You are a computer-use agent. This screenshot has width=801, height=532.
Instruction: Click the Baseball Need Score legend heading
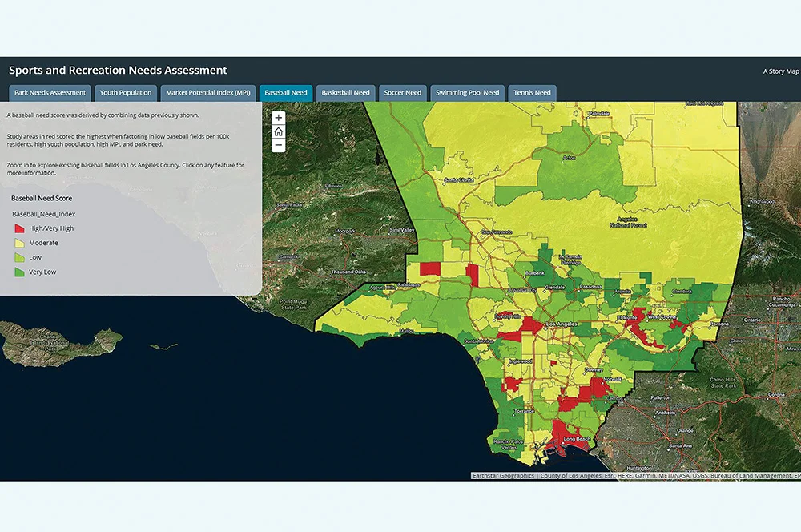[42, 198]
